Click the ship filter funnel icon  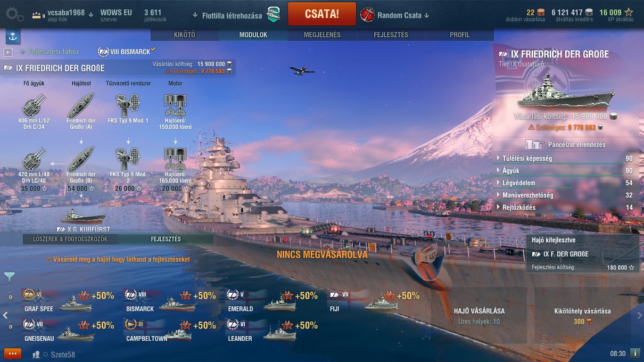pos(9,277)
